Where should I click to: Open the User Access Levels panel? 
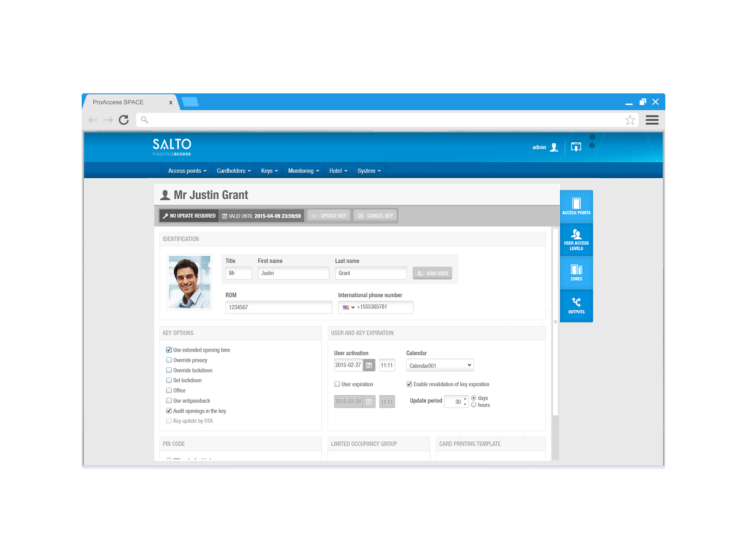(x=576, y=239)
